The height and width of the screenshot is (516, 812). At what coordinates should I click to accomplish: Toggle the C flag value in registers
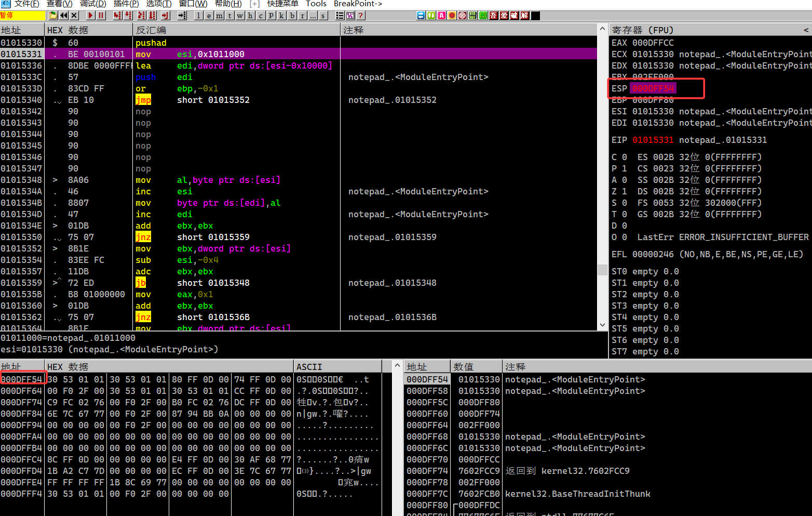(x=624, y=157)
